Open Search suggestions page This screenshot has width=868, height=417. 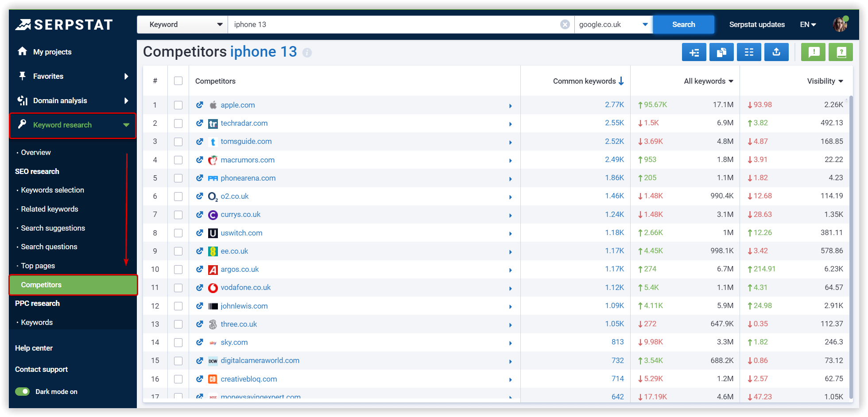pos(53,228)
